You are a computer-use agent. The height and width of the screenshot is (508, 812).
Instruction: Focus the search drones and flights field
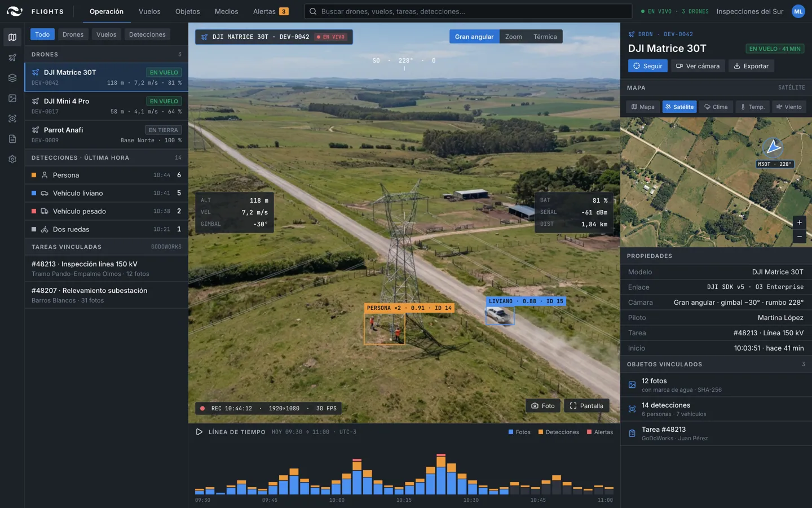[469, 11]
